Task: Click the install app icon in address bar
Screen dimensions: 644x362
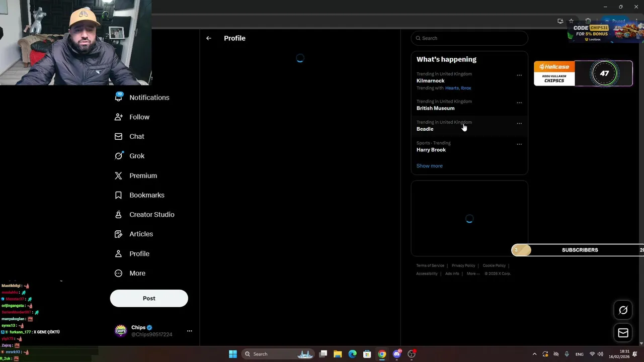Action: [560, 21]
